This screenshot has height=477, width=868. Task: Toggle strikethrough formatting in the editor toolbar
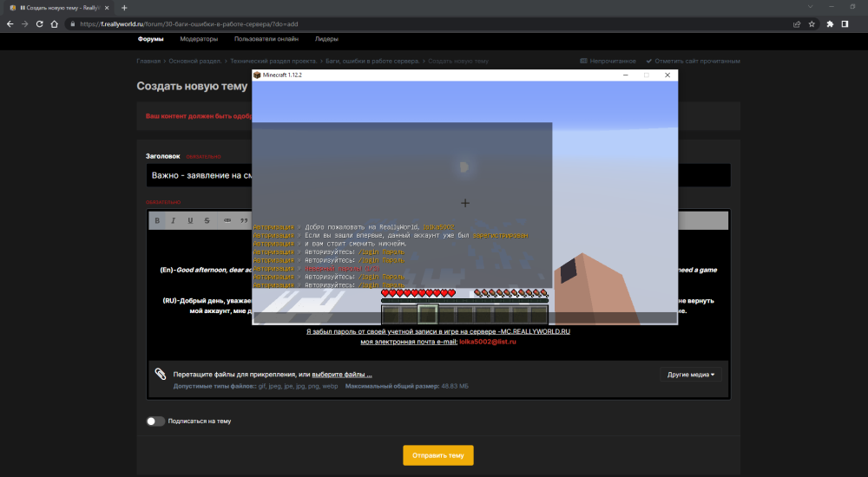click(x=207, y=220)
